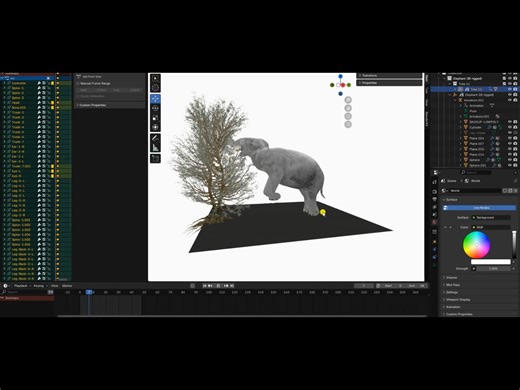Enable the Cyclic Animation checkbox
This screenshot has height=390, width=520.
click(x=78, y=96)
